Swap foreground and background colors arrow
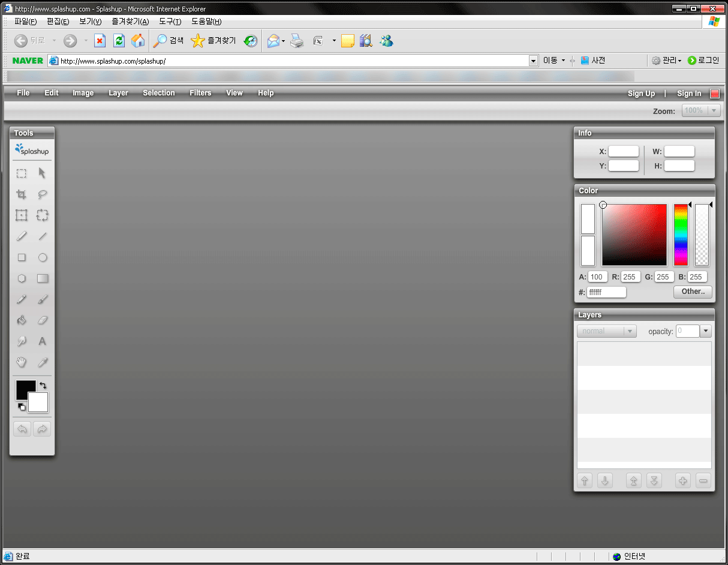The width and height of the screenshot is (728, 565). click(x=43, y=385)
